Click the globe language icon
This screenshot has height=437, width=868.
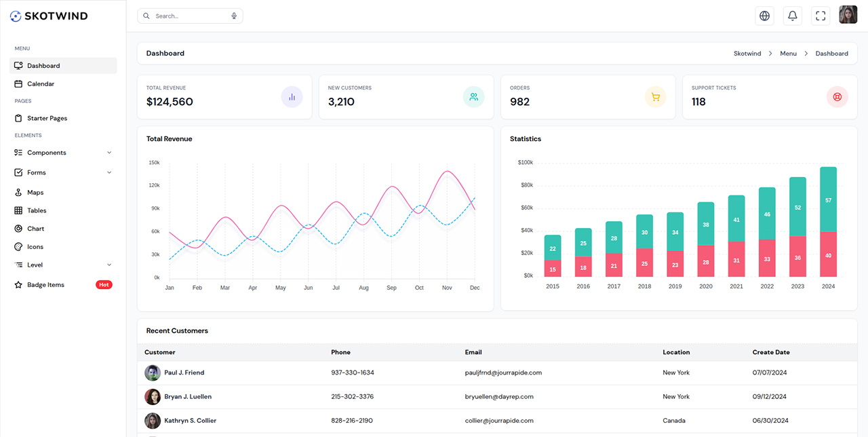(x=764, y=15)
